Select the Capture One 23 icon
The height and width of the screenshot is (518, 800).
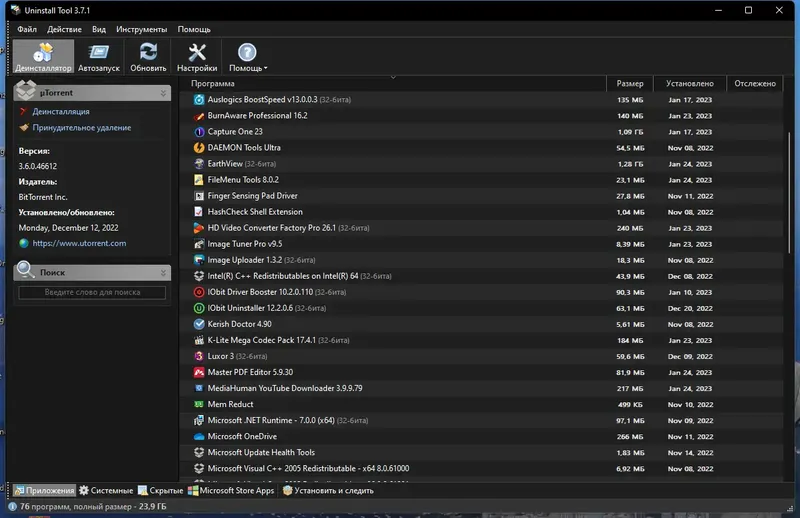pyautogui.click(x=199, y=132)
